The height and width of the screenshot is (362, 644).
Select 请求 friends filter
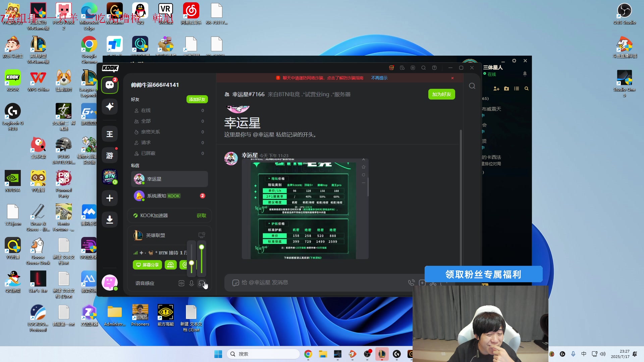(x=169, y=142)
